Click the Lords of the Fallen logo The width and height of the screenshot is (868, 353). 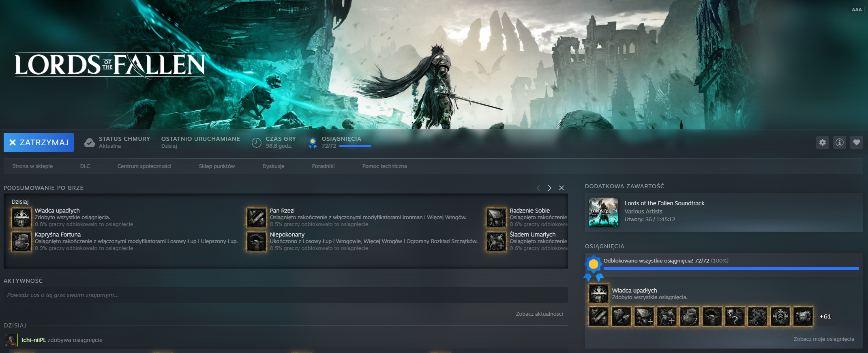coord(109,65)
